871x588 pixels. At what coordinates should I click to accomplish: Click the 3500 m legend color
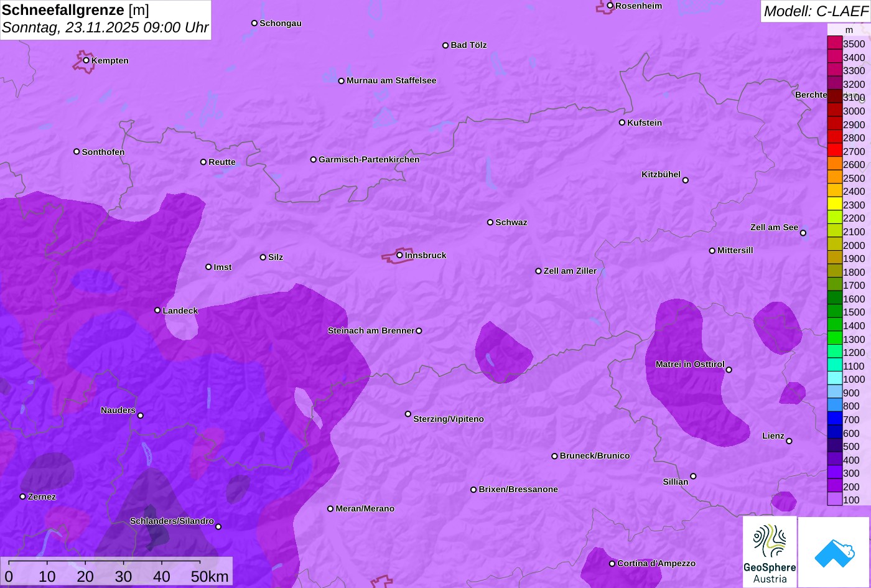[834, 44]
